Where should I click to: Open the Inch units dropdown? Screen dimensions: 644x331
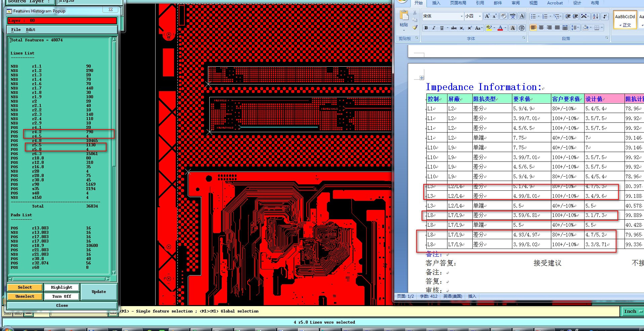[633, 311]
